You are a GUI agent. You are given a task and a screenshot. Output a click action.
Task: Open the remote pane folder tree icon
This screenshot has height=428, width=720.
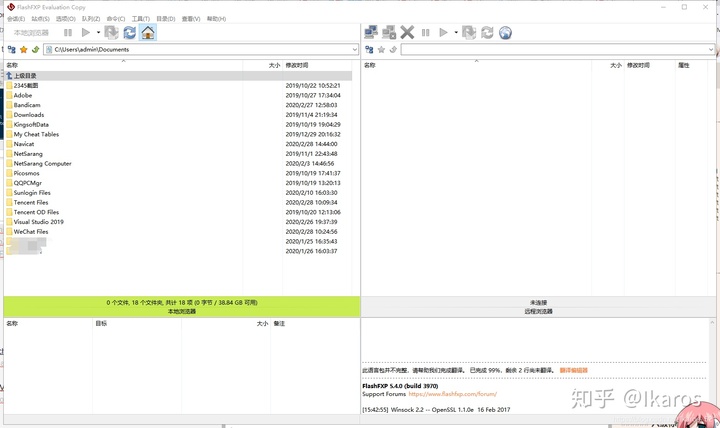(369, 50)
